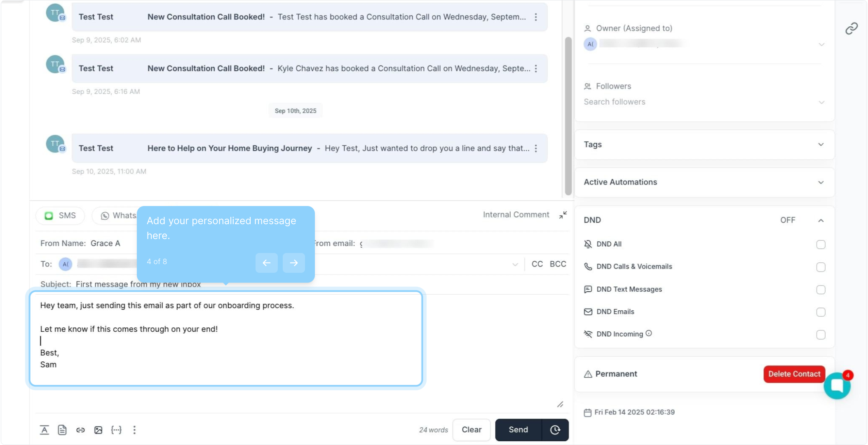Toggle the DND Emails checkbox

tap(821, 312)
